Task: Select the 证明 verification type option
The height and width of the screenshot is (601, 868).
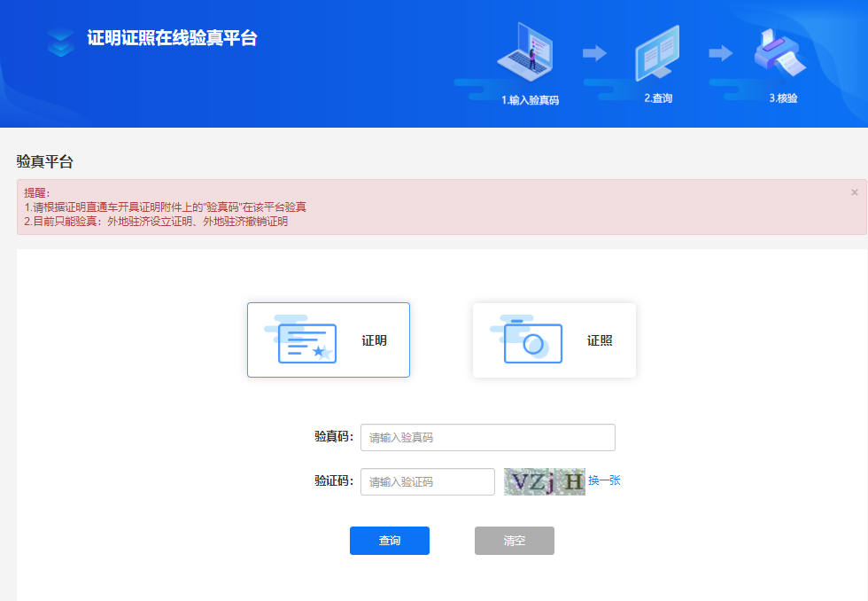Action: [329, 340]
